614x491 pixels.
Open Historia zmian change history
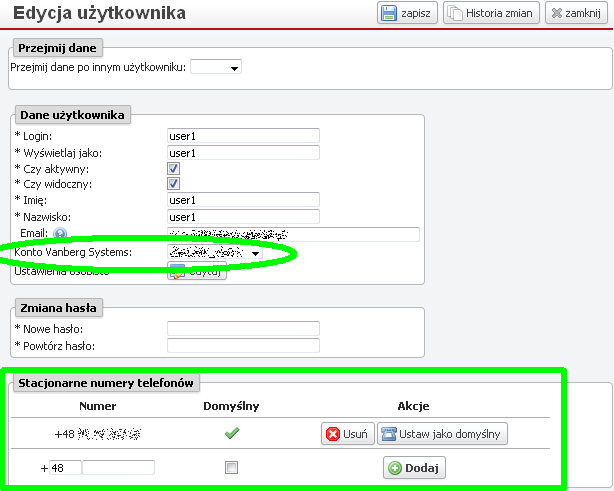491,14
